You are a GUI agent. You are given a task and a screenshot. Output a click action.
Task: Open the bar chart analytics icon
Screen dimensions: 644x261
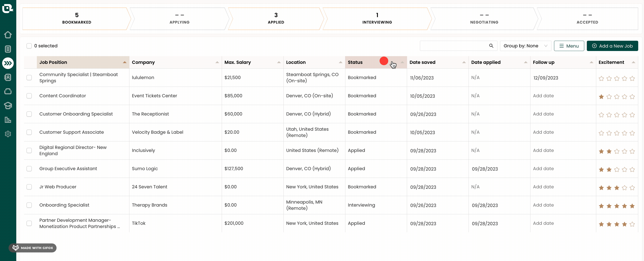tap(8, 120)
